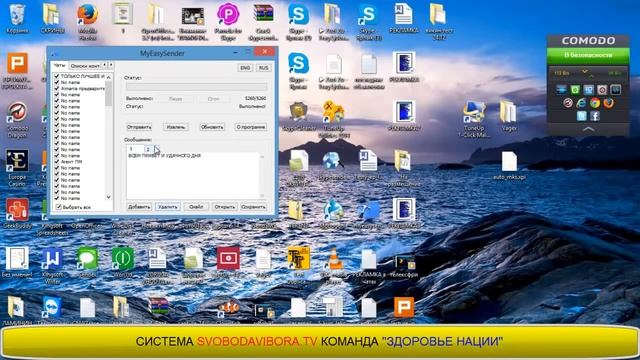Open the О программе dialog

[251, 127]
